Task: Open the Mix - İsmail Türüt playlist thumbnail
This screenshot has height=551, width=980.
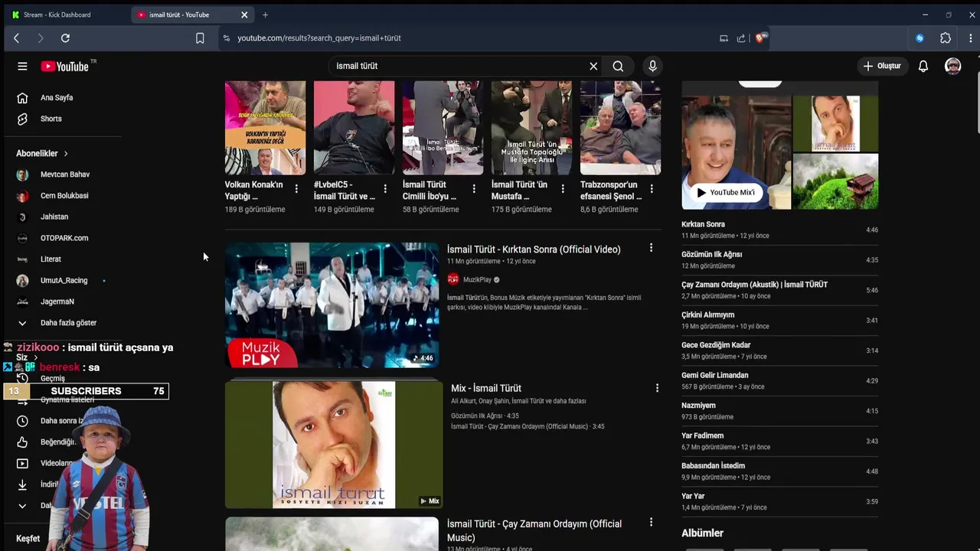Action: point(334,445)
